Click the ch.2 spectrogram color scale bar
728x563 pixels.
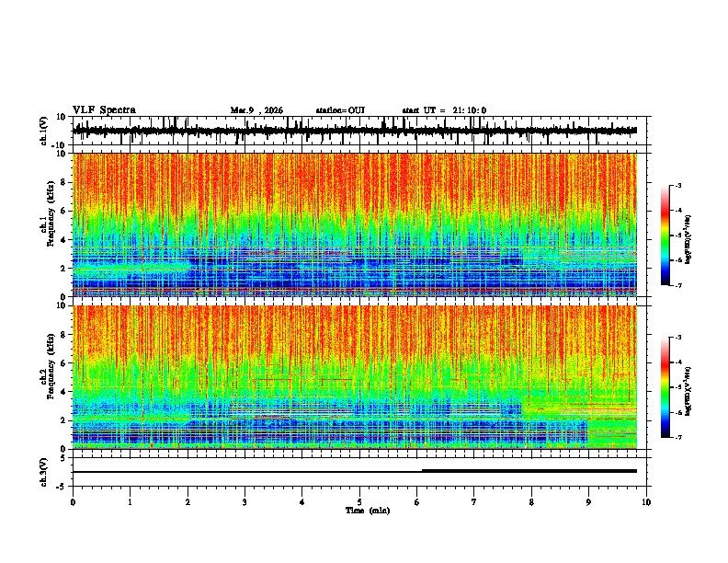click(x=665, y=387)
